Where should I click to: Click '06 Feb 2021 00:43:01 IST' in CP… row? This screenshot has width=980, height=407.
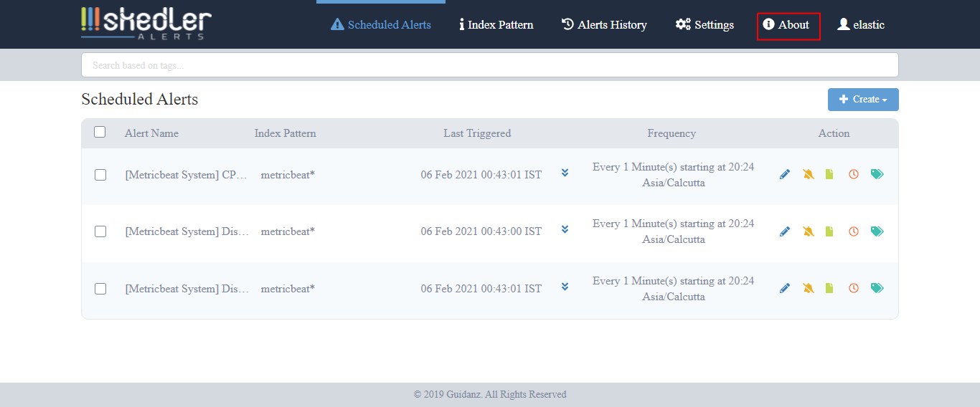pos(481,175)
